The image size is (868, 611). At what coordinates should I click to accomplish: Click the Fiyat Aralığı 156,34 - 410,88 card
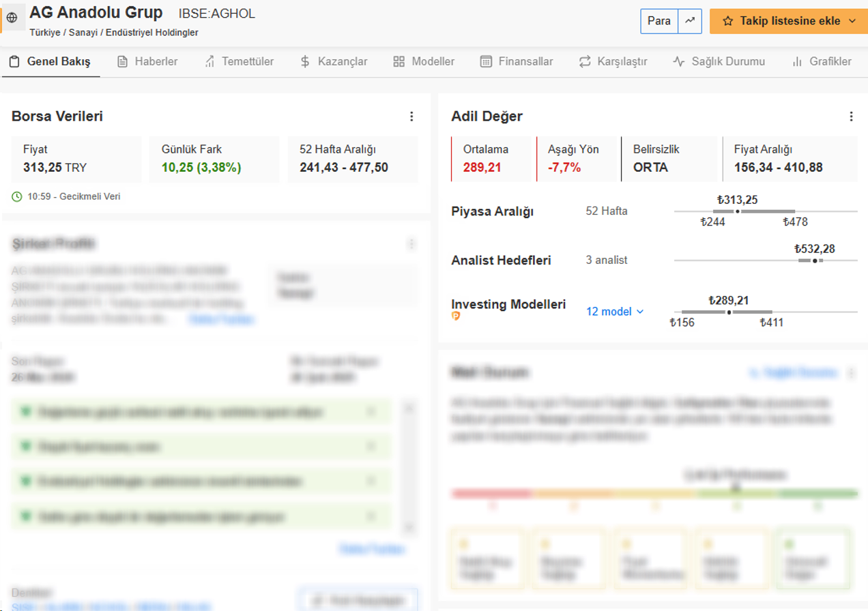pyautogui.click(x=790, y=159)
